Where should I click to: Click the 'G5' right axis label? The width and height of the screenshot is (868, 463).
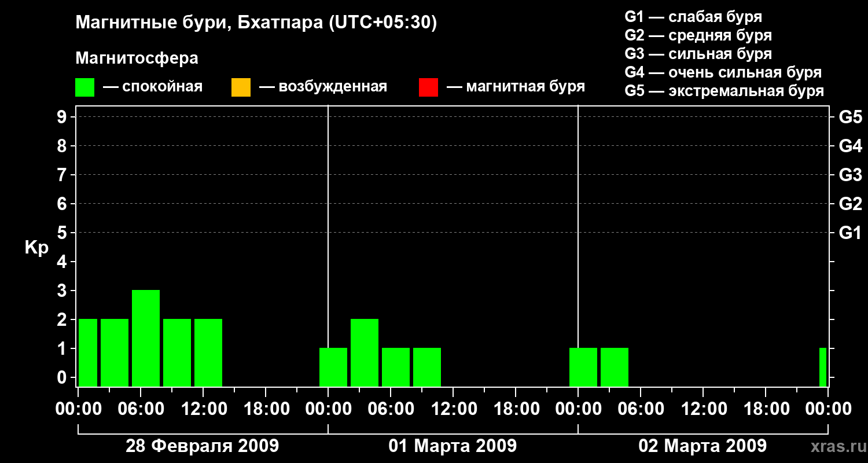pyautogui.click(x=851, y=117)
